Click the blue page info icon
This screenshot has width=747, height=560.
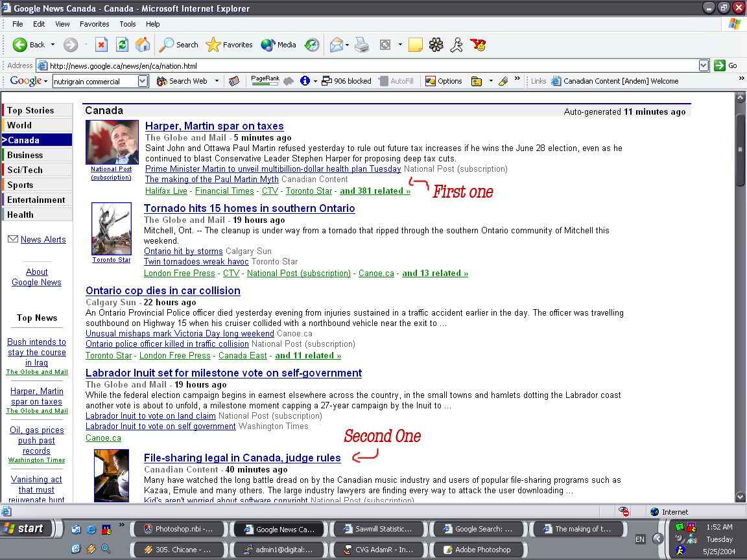(305, 82)
